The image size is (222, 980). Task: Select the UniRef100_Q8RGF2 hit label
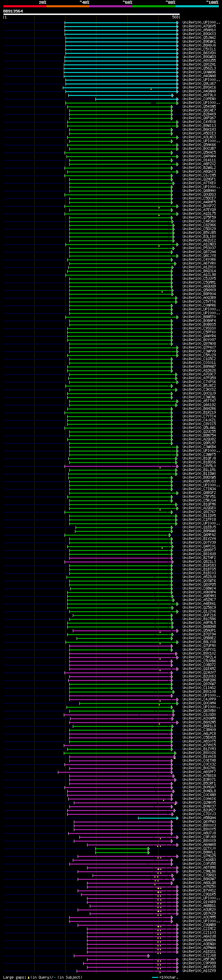tap(199, 493)
